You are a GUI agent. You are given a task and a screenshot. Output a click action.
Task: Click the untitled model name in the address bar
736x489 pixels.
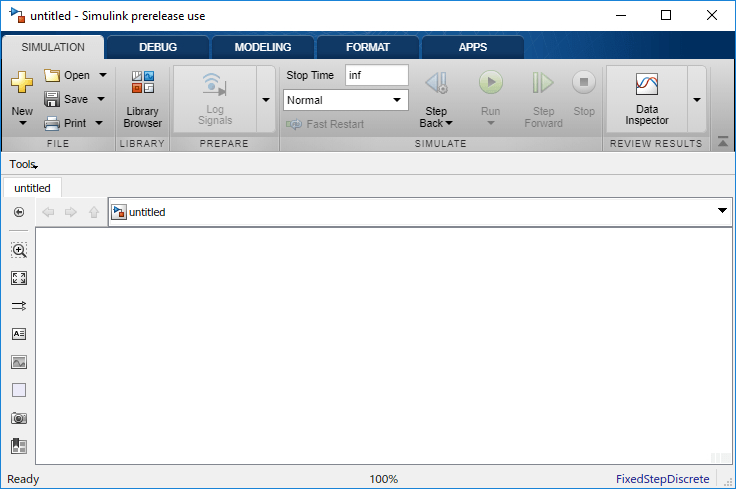(x=147, y=212)
